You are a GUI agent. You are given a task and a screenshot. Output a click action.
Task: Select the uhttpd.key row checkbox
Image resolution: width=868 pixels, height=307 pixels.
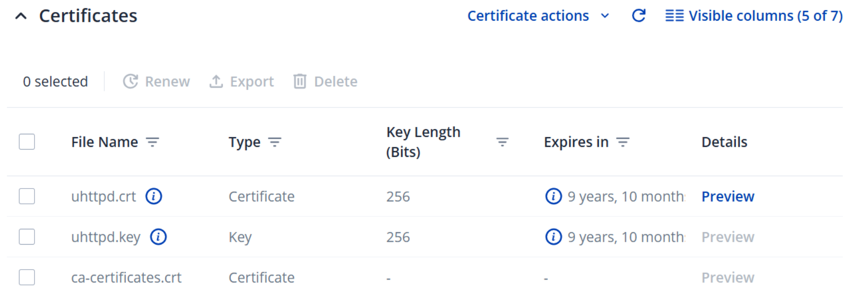[x=27, y=237]
